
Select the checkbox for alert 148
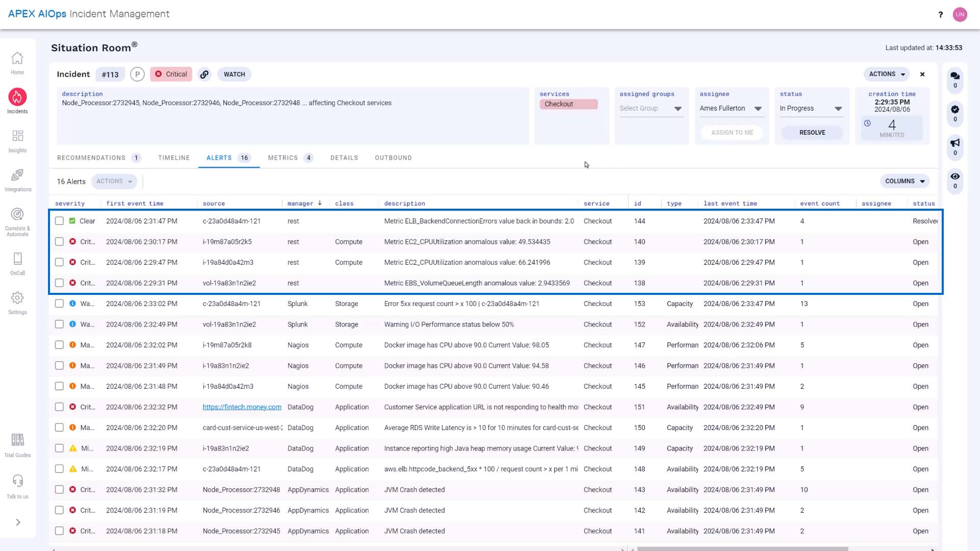point(59,469)
